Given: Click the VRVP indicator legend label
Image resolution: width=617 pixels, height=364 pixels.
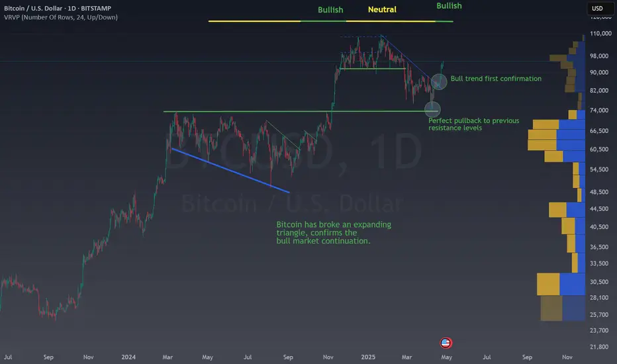Looking at the screenshot, I should coord(61,17).
